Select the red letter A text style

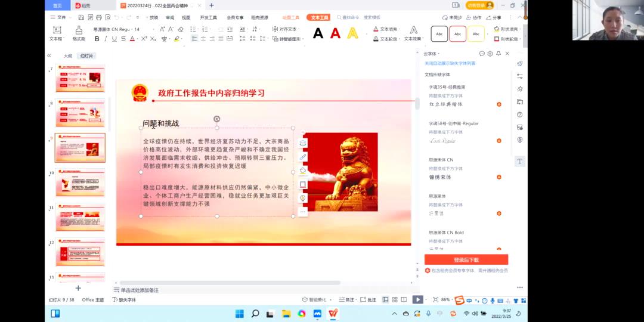(x=335, y=33)
